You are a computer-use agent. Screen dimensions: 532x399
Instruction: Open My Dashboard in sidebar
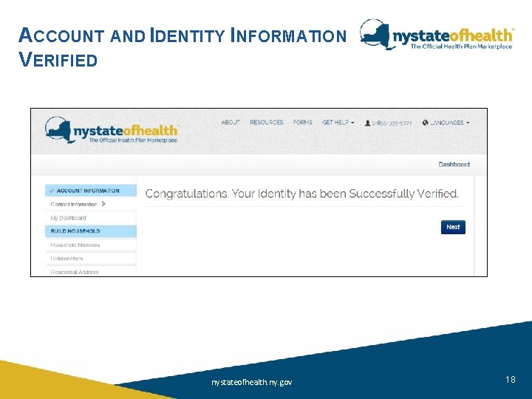pyautogui.click(x=68, y=218)
